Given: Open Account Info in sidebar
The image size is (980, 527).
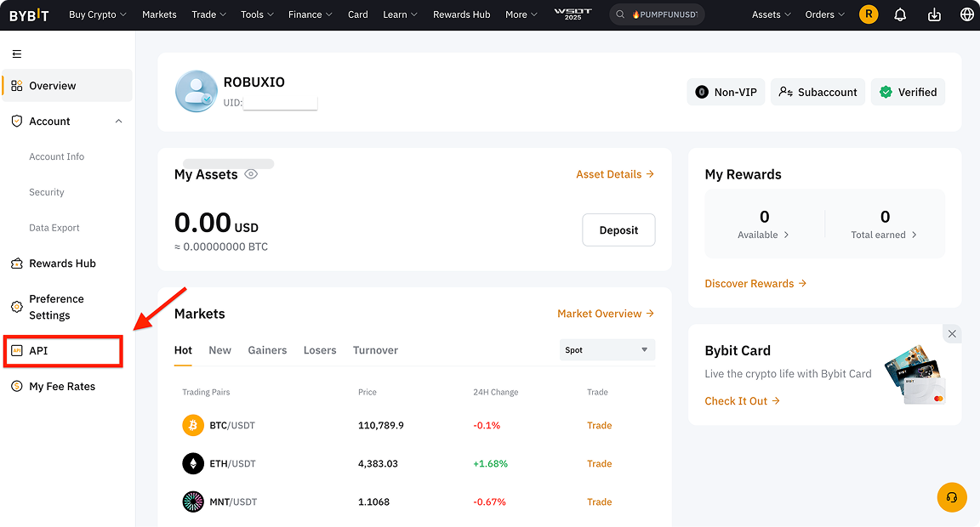Looking at the screenshot, I should pyautogui.click(x=56, y=156).
